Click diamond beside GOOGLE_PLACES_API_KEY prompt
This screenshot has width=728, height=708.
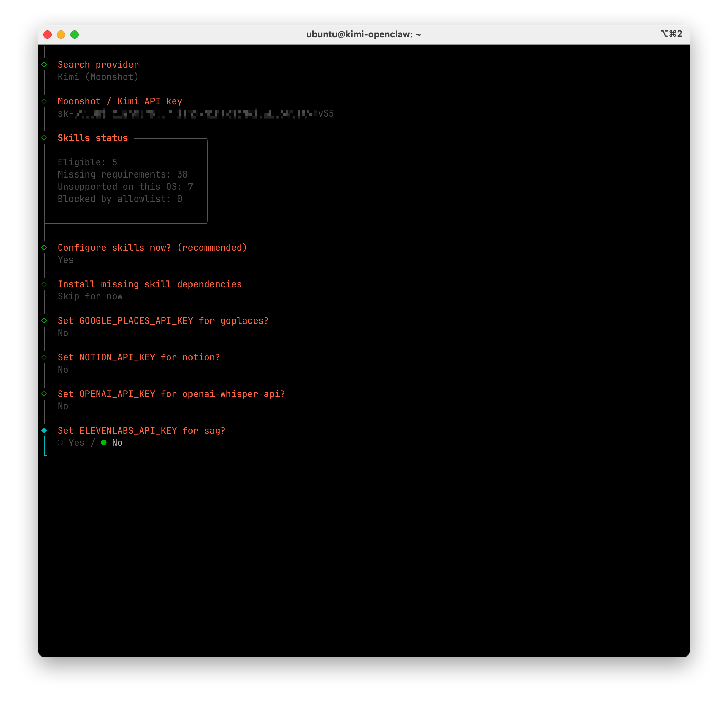tap(44, 320)
